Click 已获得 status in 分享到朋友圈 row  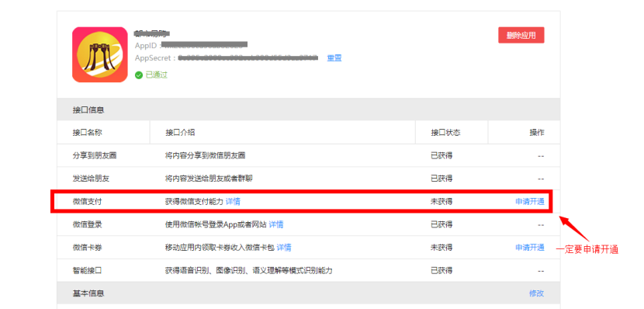[x=441, y=155]
